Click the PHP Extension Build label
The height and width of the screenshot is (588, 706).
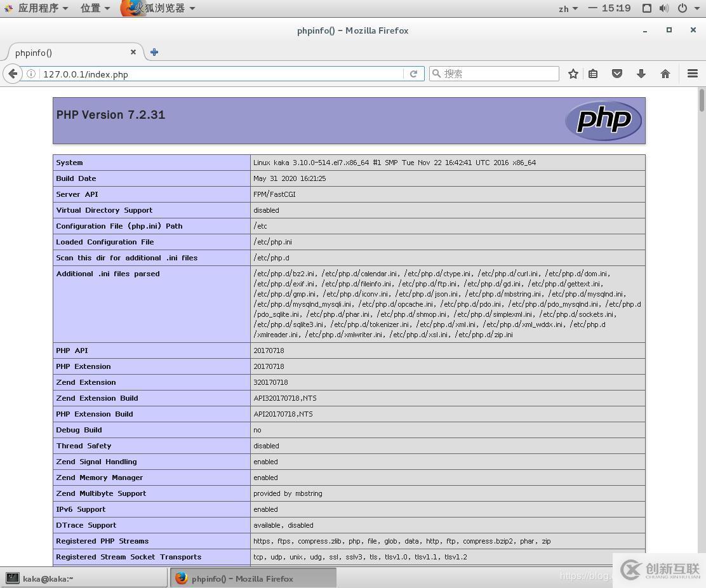(x=94, y=414)
